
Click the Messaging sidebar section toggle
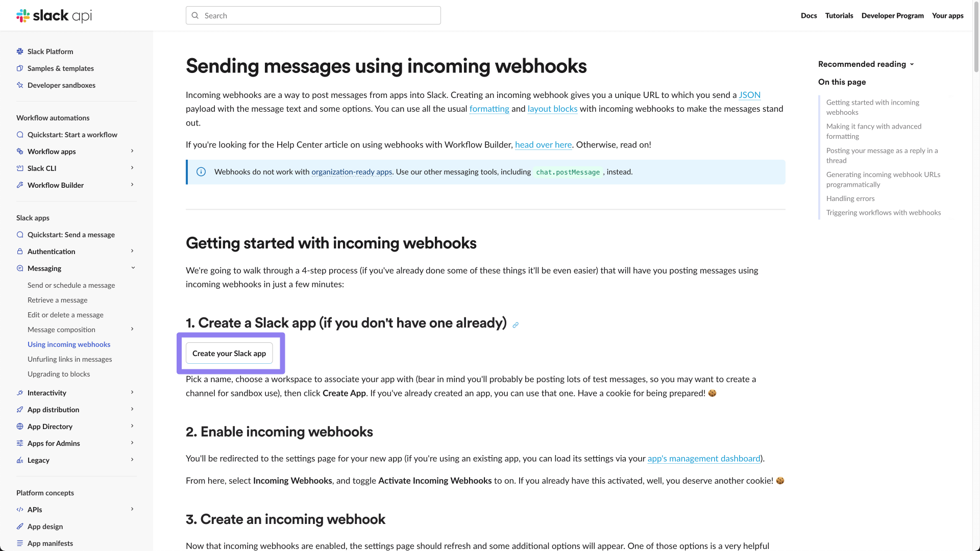click(x=133, y=268)
